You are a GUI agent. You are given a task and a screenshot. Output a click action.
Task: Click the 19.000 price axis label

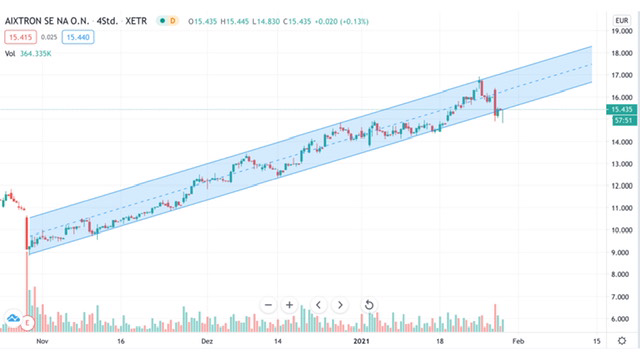(622, 31)
